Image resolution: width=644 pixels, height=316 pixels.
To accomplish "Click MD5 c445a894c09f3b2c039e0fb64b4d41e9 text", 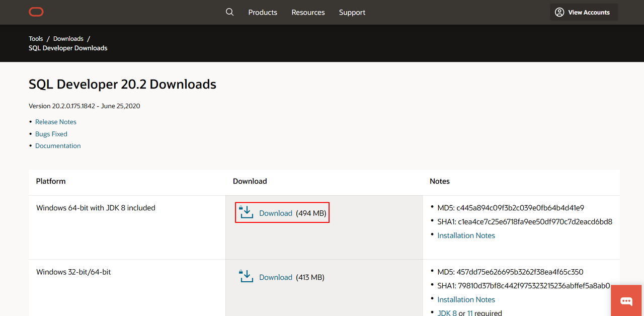I will pyautogui.click(x=511, y=208).
